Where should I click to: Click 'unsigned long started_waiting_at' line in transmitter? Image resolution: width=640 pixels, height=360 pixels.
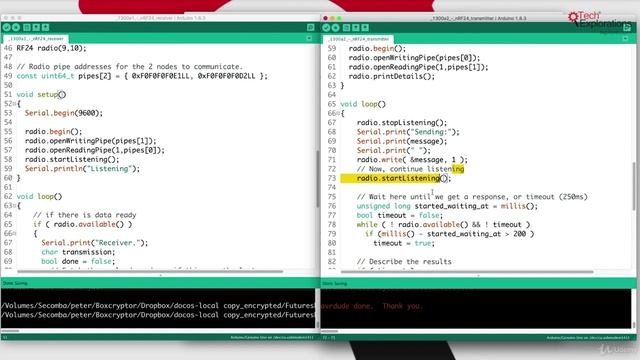point(447,206)
